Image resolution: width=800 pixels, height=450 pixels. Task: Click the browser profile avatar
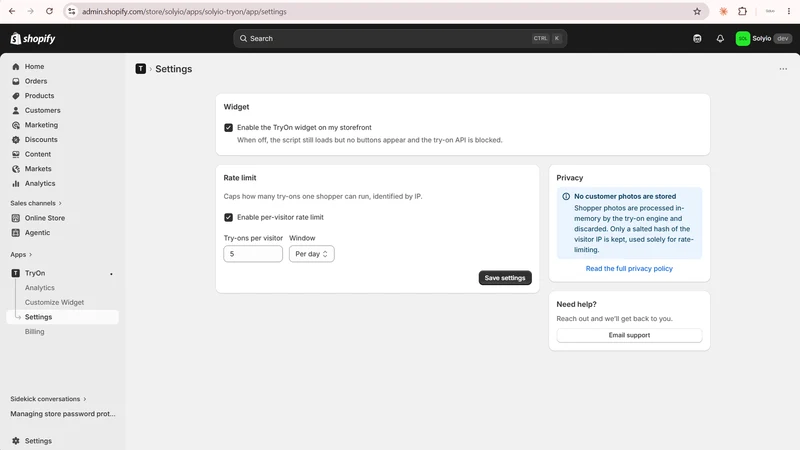(770, 11)
